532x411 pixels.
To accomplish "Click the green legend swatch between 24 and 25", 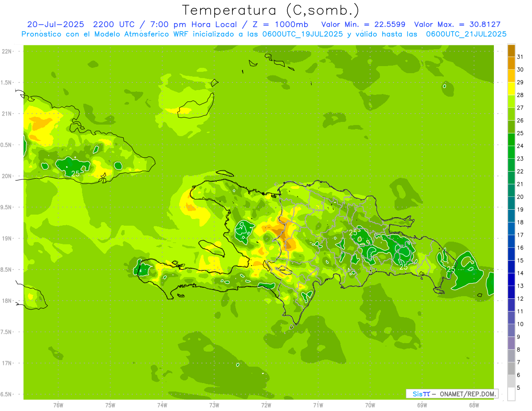I will (511, 139).
